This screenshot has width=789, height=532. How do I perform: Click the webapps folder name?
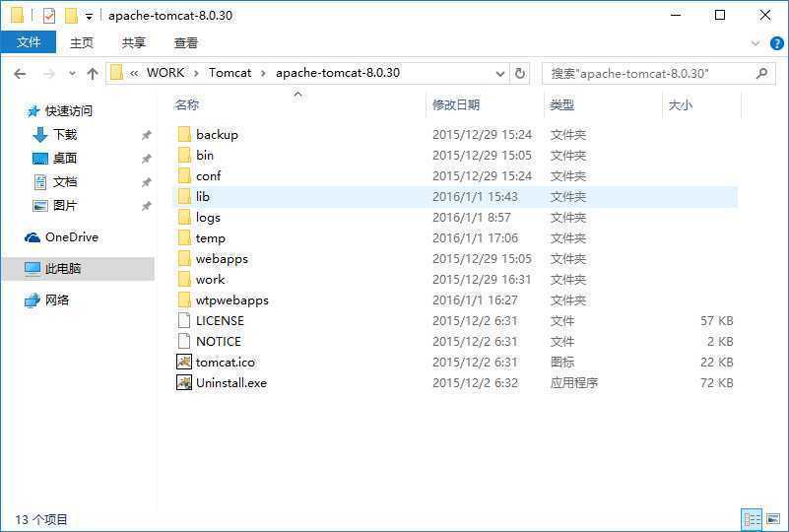tap(222, 259)
